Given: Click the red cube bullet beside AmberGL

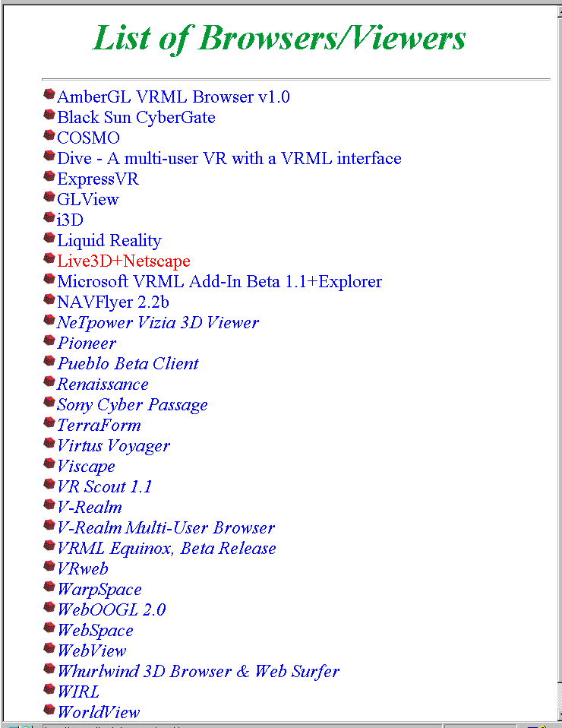Looking at the screenshot, I should (49, 94).
